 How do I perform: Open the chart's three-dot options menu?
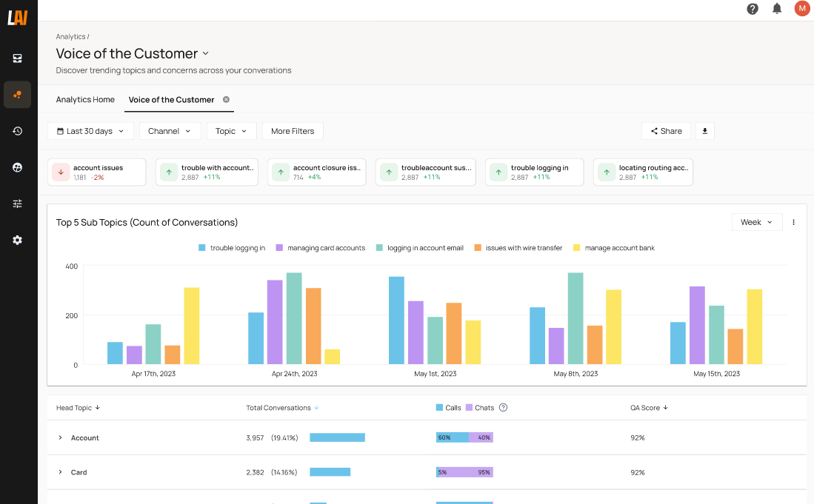[x=793, y=222]
